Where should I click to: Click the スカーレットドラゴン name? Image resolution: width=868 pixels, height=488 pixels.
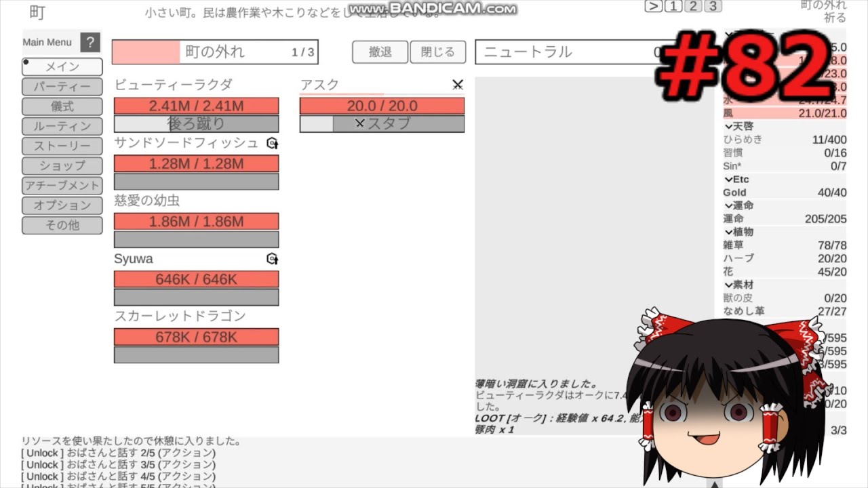180,317
